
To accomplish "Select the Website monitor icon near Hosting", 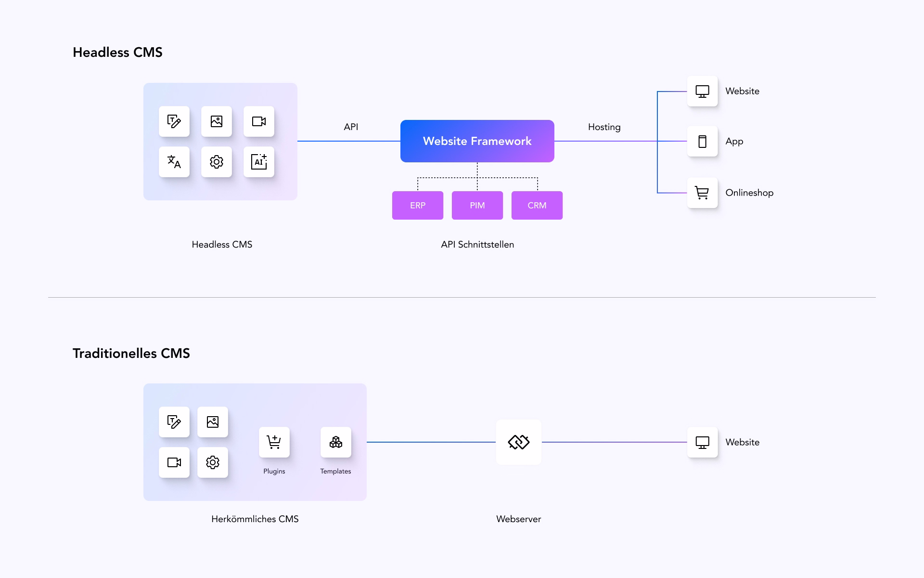I will click(x=702, y=91).
